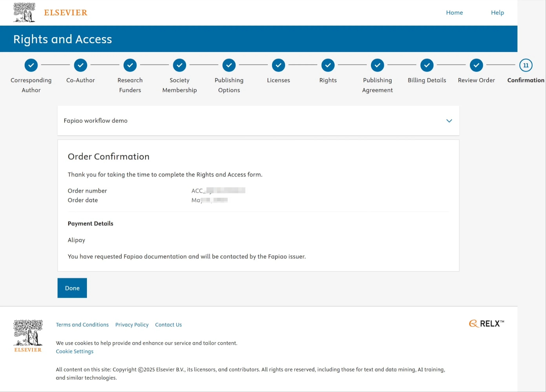Screen dimensions: 546x392
Task: Select the Billing Details step checkmark
Action: tap(427, 65)
